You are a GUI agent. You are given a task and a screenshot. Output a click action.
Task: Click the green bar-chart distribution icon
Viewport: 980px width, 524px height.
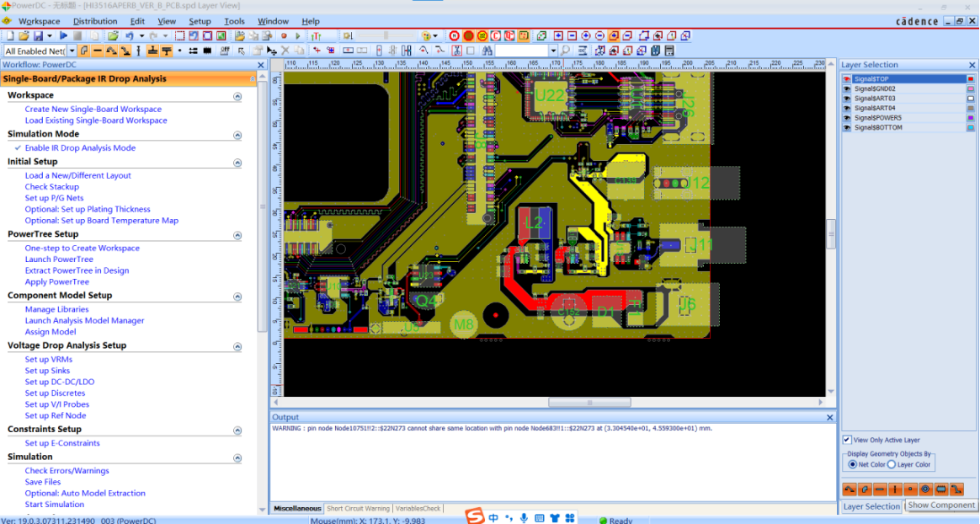[316, 35]
